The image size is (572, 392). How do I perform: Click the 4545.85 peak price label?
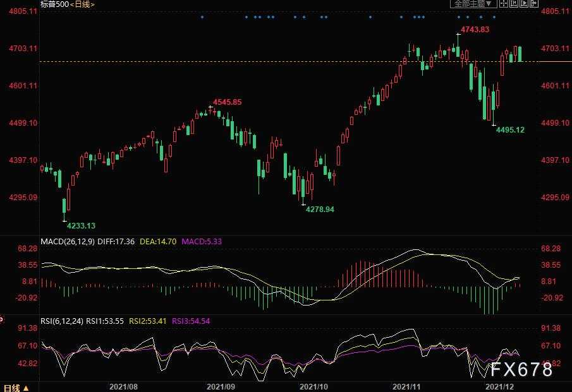coord(228,102)
